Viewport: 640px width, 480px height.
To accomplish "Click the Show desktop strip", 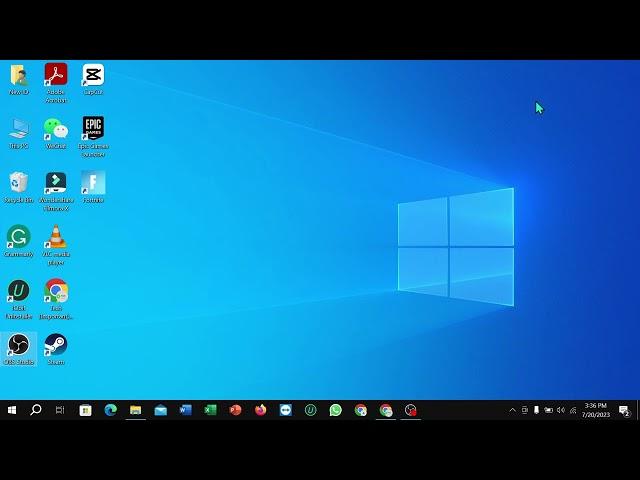I will [638, 410].
